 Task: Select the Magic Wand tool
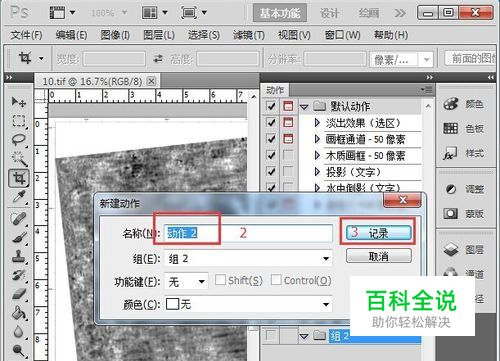(x=19, y=159)
